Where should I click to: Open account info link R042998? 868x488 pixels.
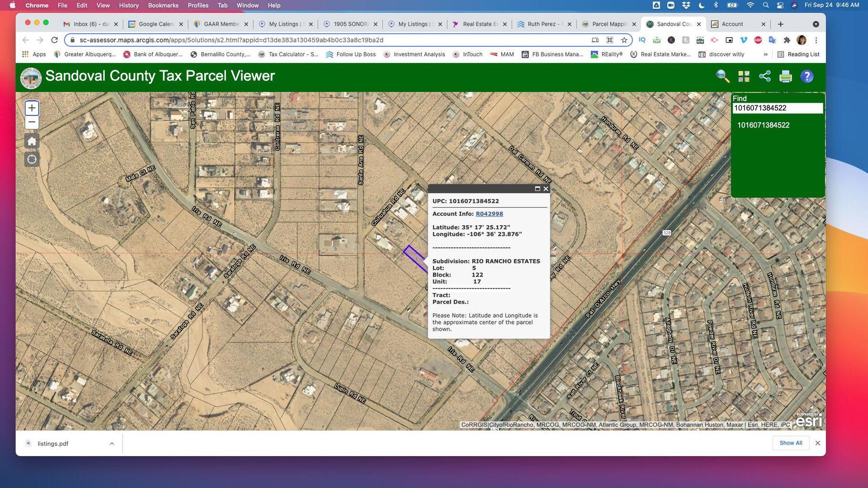pos(489,214)
